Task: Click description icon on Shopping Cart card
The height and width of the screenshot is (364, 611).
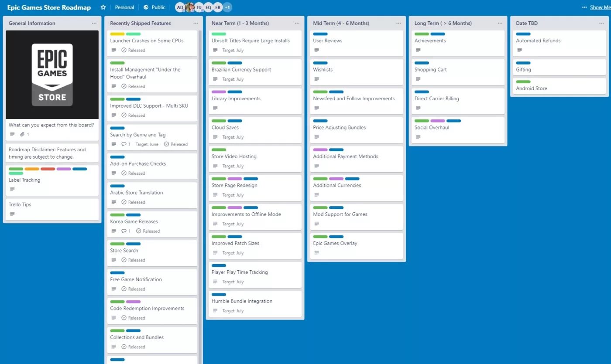Action: (x=418, y=79)
